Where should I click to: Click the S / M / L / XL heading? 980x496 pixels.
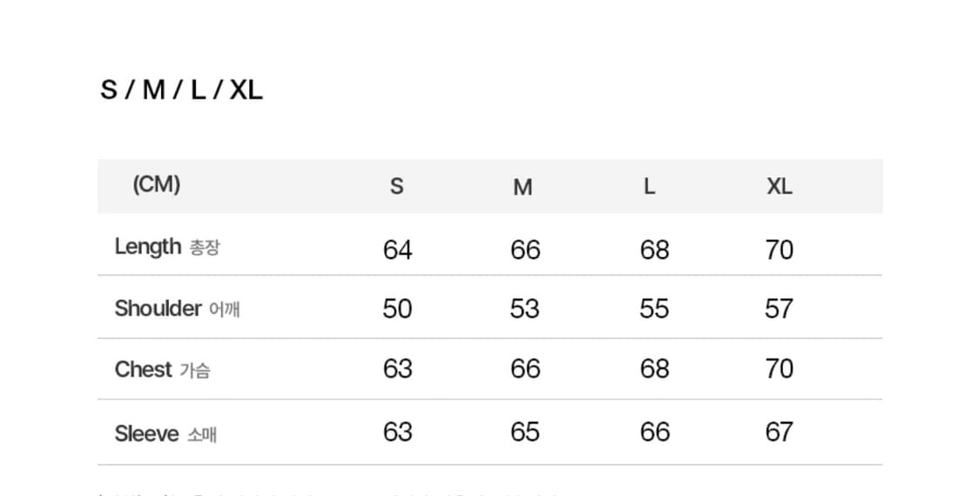point(181,90)
